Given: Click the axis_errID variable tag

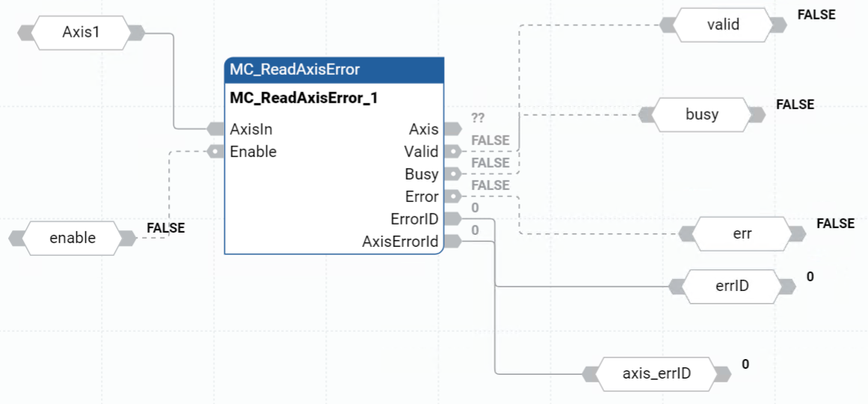Looking at the screenshot, I should click(656, 373).
